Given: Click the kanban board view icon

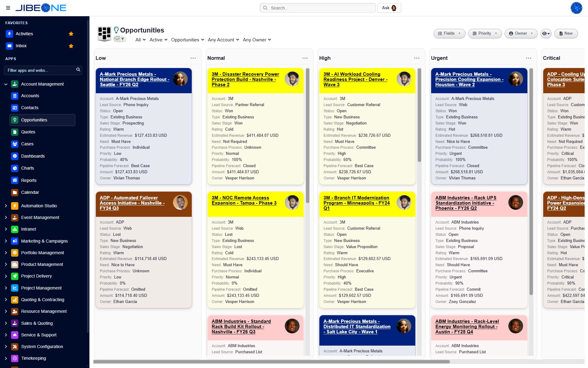Looking at the screenshot, I should [104, 33].
